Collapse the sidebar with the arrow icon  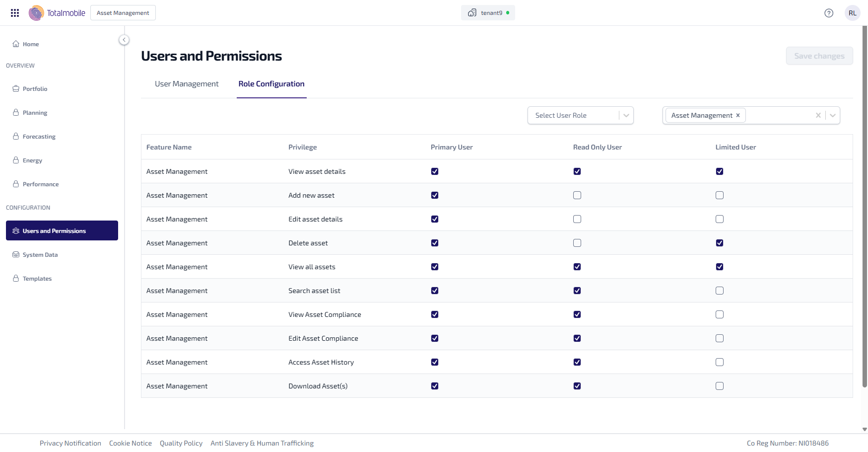124,40
